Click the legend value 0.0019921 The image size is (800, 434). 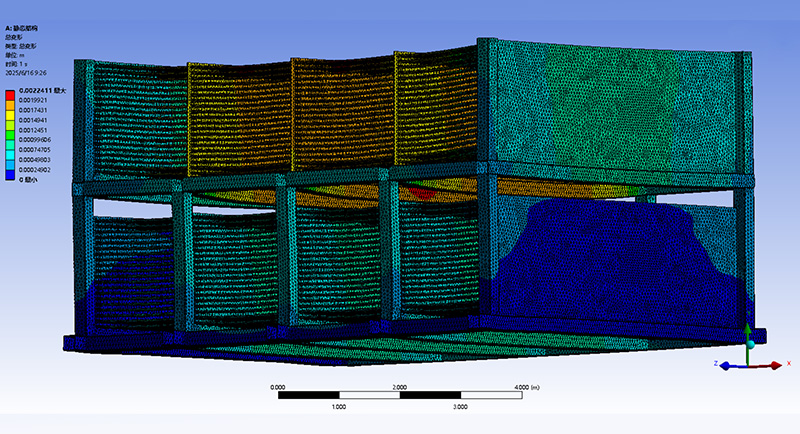33,100
